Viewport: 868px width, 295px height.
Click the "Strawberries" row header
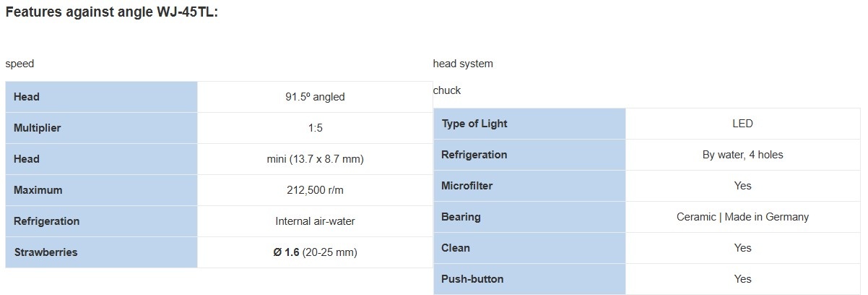coord(45,252)
